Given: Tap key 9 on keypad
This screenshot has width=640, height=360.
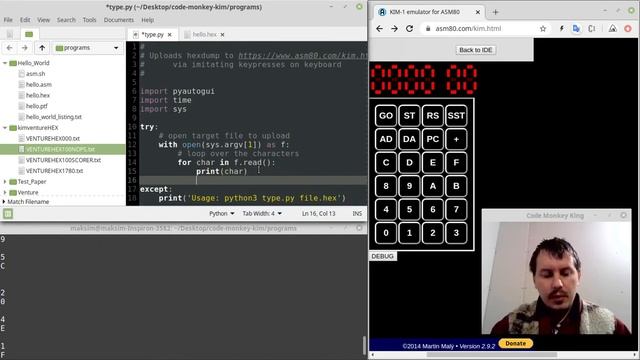Looking at the screenshot, I should click(409, 186).
